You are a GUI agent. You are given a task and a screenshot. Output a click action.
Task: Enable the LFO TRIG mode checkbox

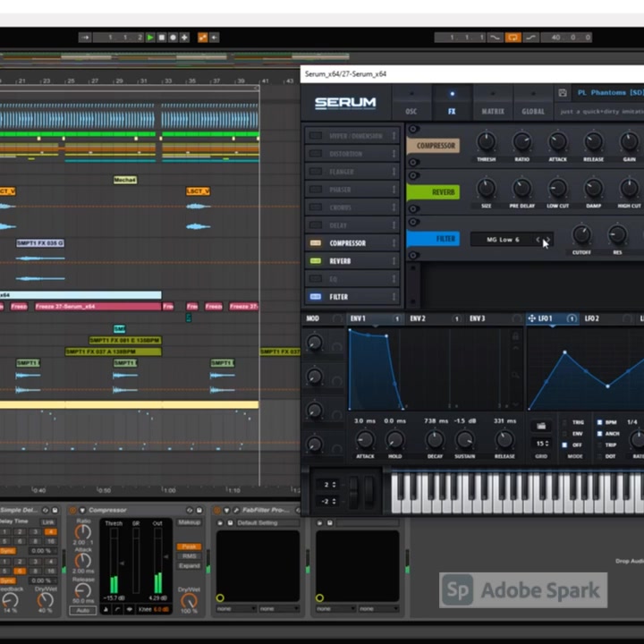[564, 422]
